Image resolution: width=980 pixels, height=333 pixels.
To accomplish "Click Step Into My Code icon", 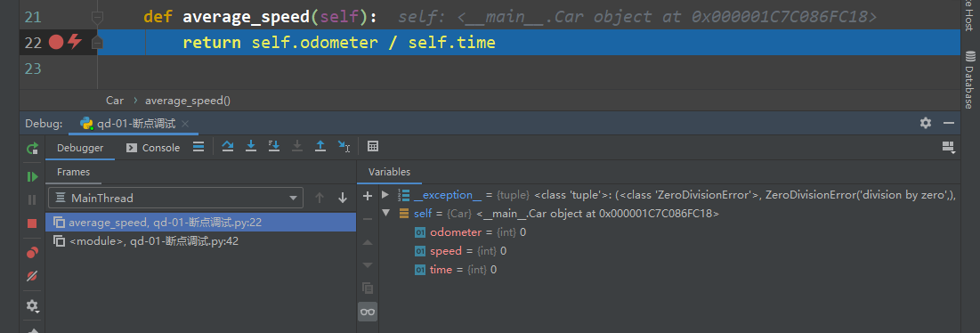I will 274,146.
